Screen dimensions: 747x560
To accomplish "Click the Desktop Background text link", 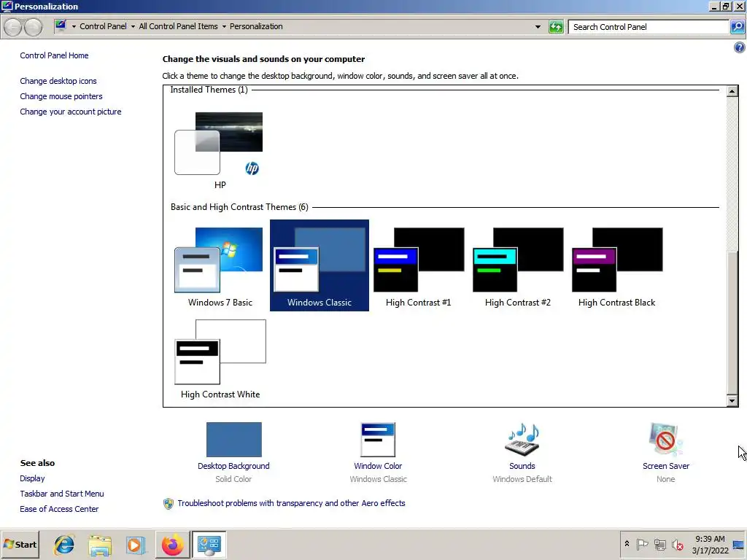I will coord(233,466).
